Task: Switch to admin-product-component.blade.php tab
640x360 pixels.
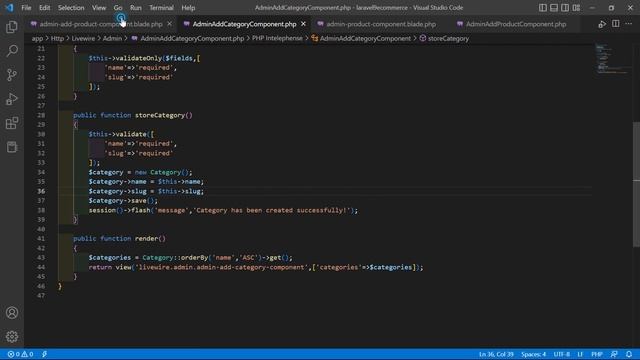Action: 381,24
